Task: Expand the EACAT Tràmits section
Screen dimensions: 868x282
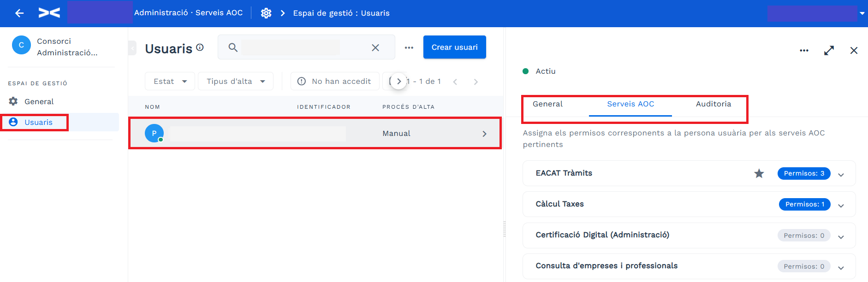Action: click(x=841, y=175)
